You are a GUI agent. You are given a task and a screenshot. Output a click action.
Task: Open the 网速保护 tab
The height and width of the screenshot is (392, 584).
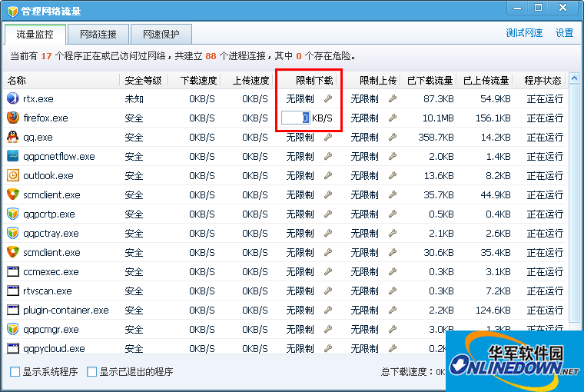161,35
